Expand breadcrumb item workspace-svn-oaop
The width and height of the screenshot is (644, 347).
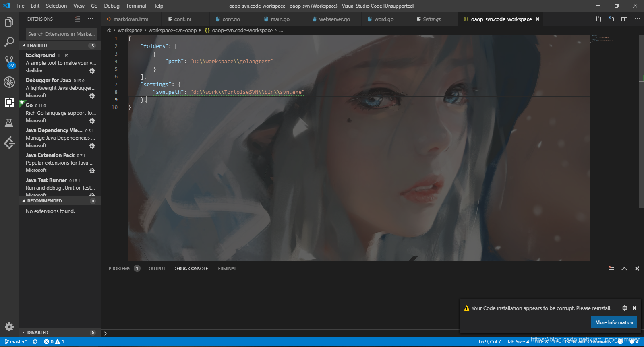tap(172, 30)
